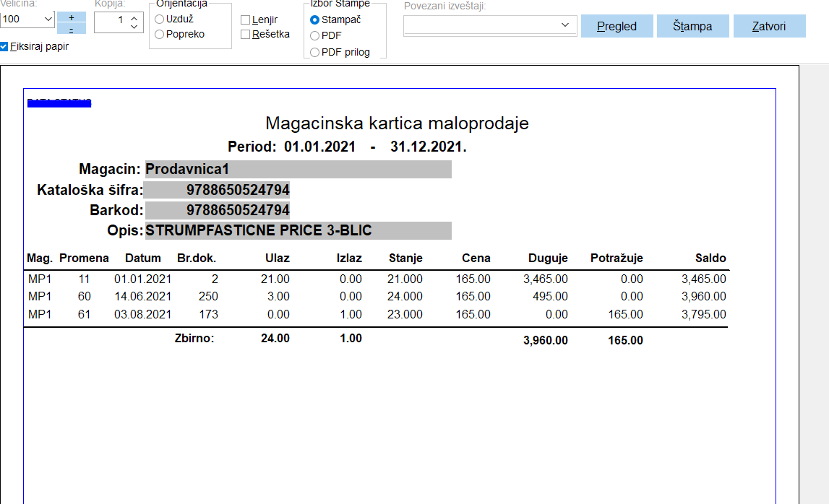The height and width of the screenshot is (504, 829).
Task: Increase copies with the up arrow
Action: (134, 17)
